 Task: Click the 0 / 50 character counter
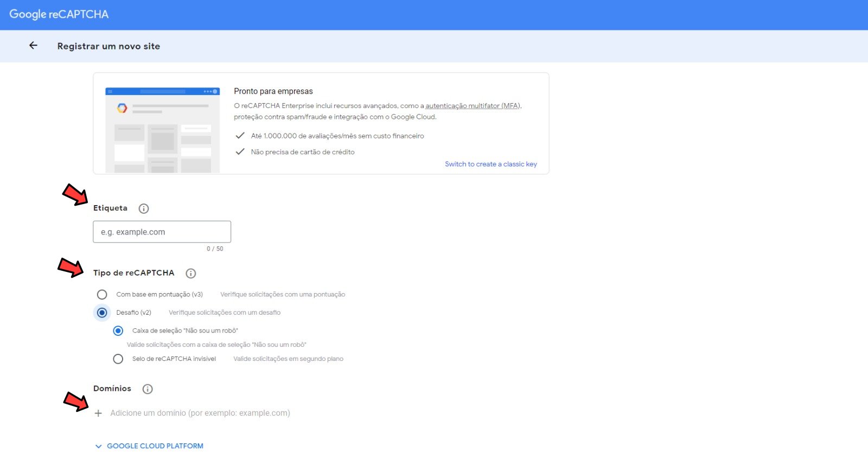click(215, 249)
